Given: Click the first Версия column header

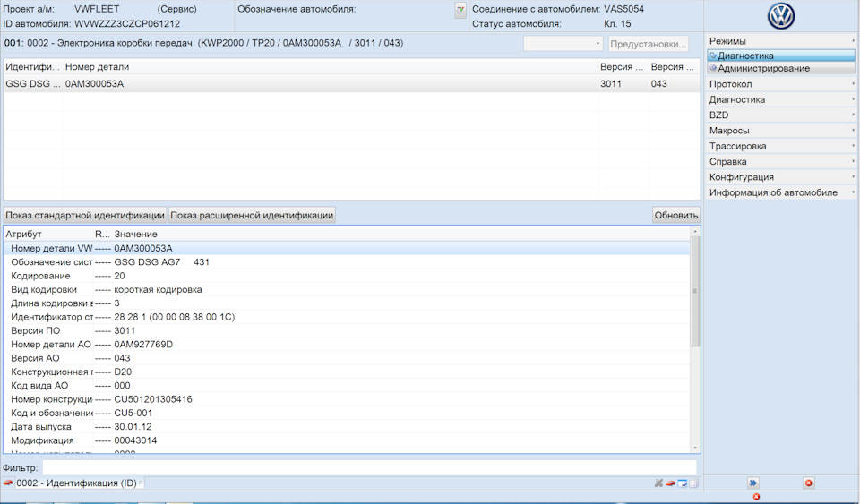Looking at the screenshot, I should coord(623,67).
